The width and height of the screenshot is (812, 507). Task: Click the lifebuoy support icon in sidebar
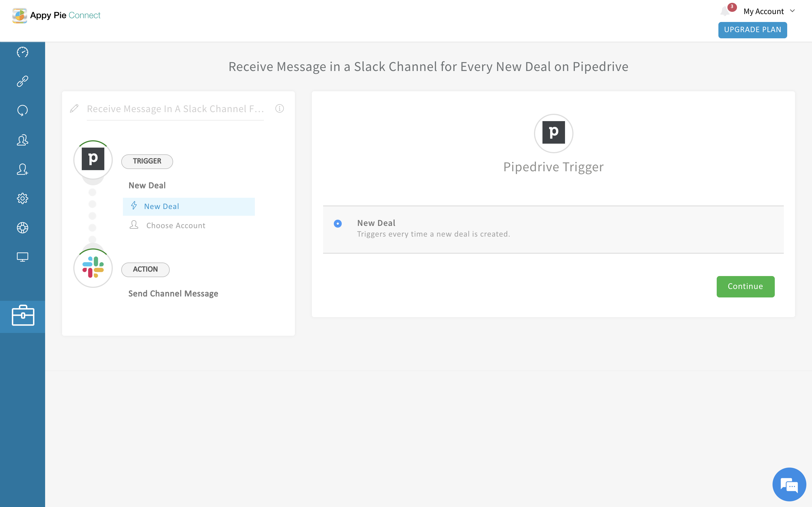click(23, 228)
